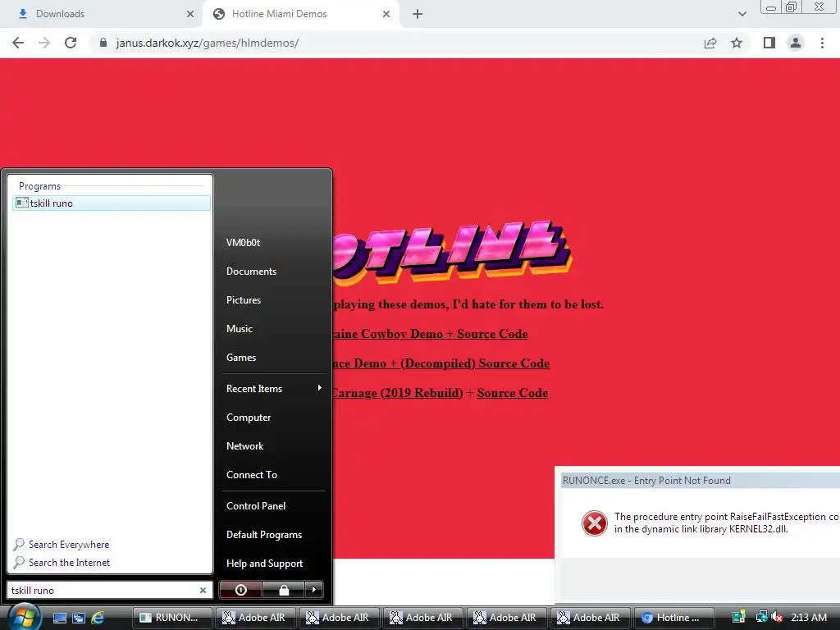Open Network from Start menu
This screenshot has width=840, height=630.
pos(244,446)
